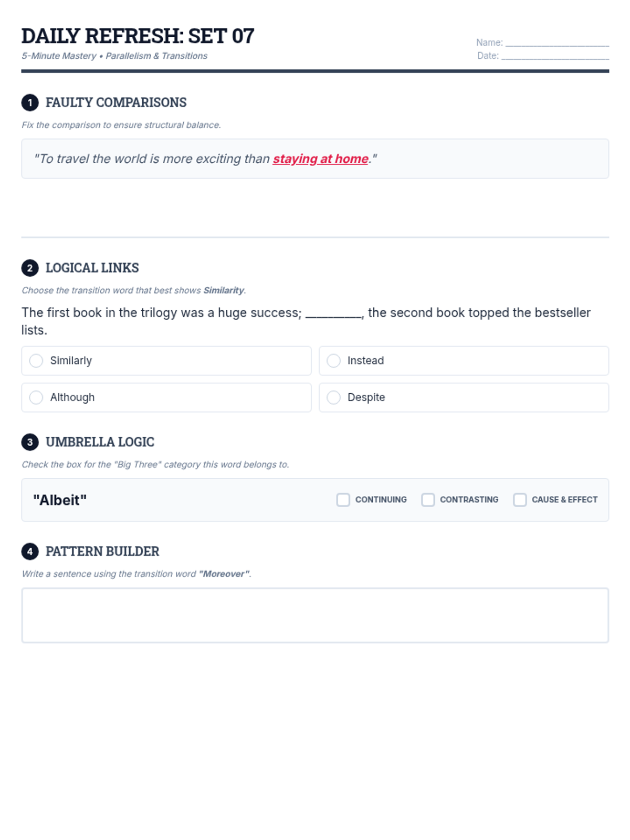The height and width of the screenshot is (840, 630).
Task: Click the Date blank line
Action: coord(554,56)
